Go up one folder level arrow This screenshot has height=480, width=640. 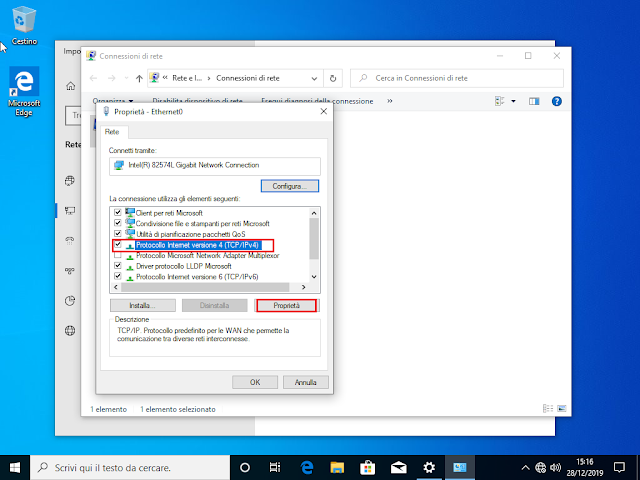click(139, 78)
